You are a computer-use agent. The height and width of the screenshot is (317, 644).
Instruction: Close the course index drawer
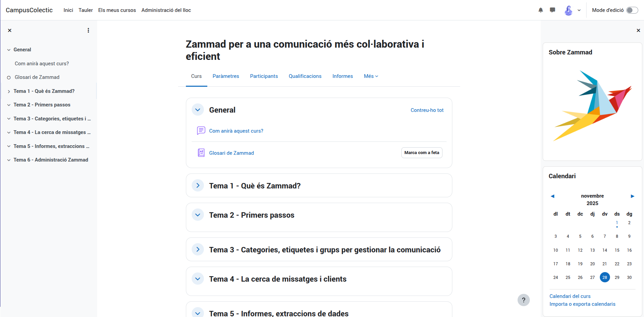point(10,30)
